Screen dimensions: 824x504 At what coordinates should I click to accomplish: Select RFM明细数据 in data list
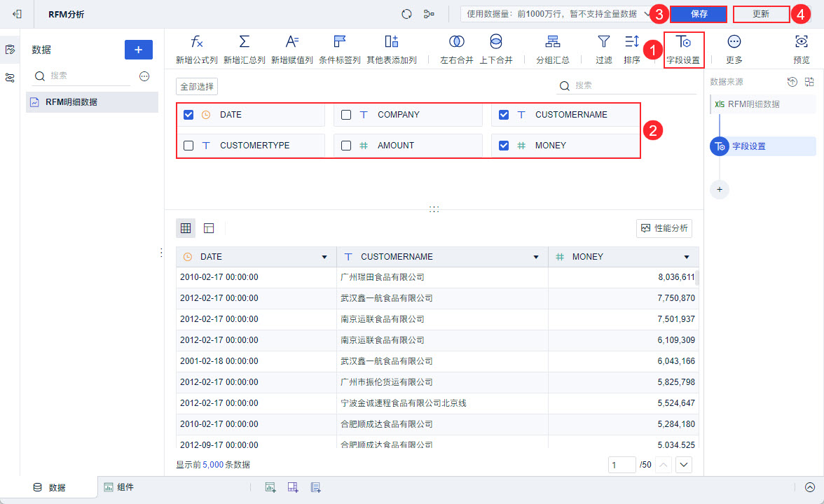92,102
